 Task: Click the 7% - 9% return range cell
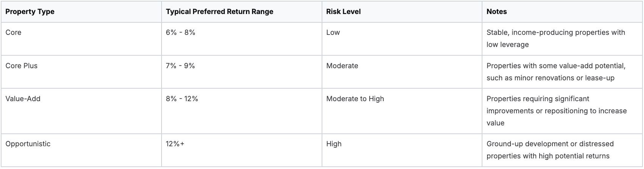pos(180,66)
